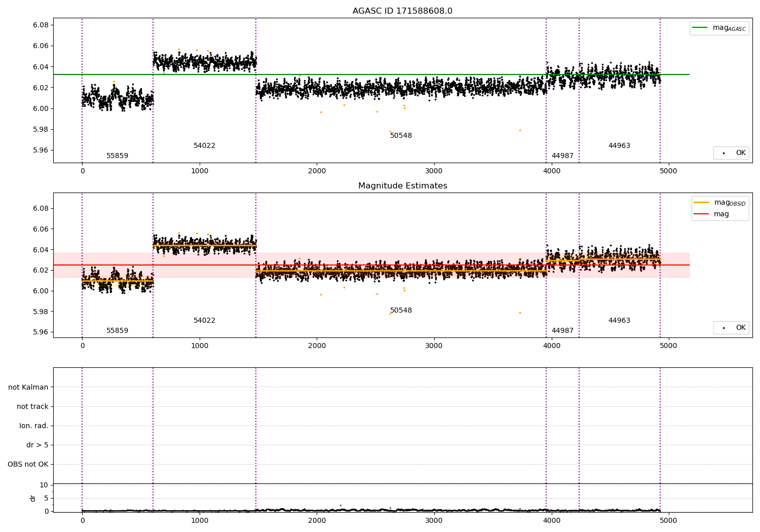Click the 'Ion. rad.' axis label
Screen dimensions: 760x532
coord(34,426)
